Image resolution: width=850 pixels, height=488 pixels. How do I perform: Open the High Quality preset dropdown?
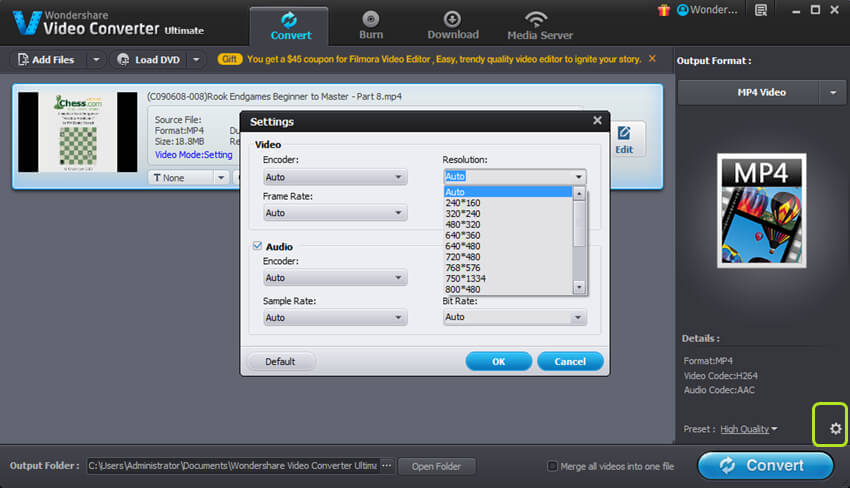coord(748,429)
